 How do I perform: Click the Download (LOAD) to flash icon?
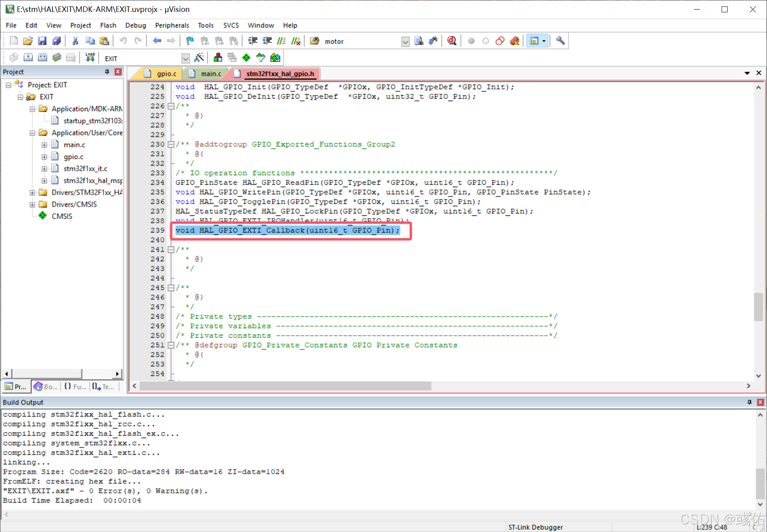click(90, 58)
